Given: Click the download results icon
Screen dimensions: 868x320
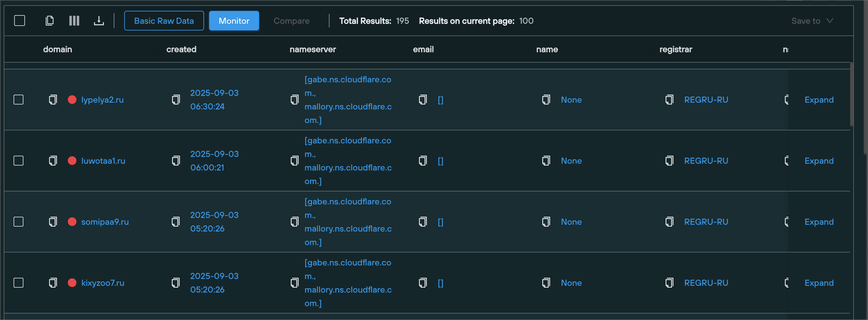Looking at the screenshot, I should [x=99, y=21].
